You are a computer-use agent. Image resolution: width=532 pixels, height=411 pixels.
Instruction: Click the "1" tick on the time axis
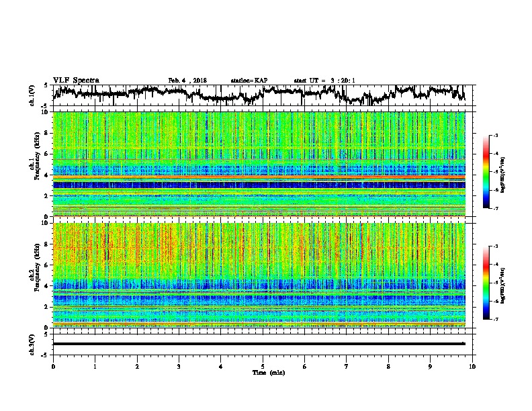(95, 366)
